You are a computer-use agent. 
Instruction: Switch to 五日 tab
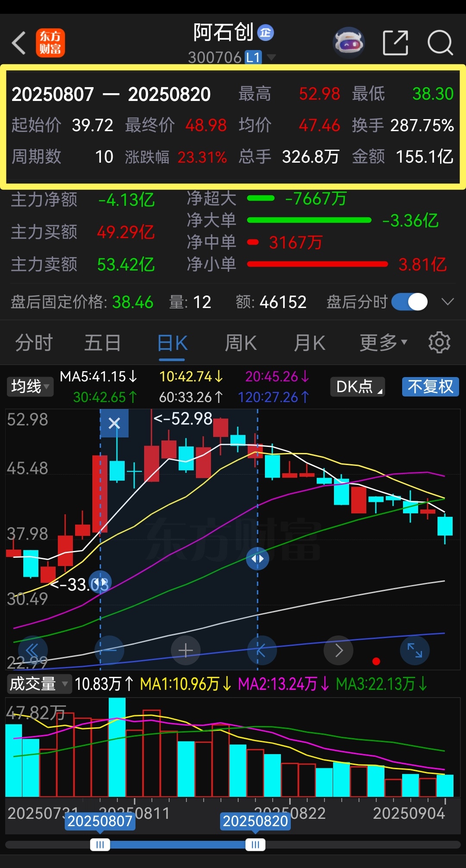click(x=103, y=343)
